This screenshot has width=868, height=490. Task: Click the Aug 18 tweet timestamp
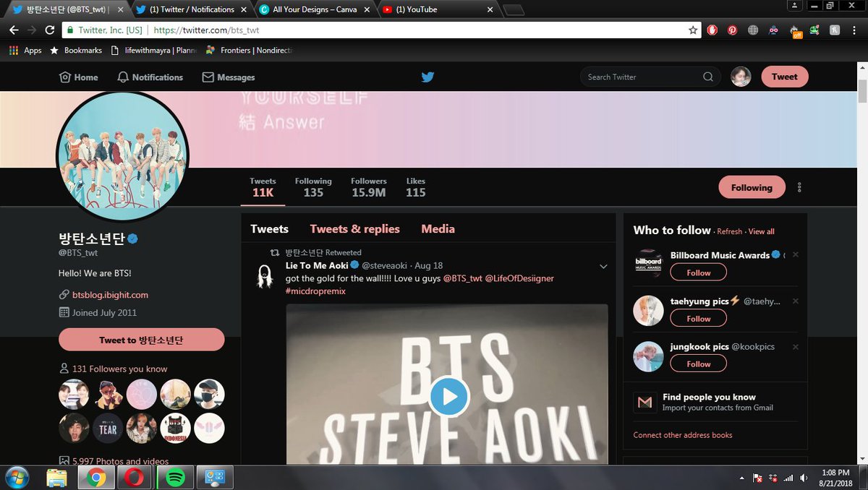(429, 266)
